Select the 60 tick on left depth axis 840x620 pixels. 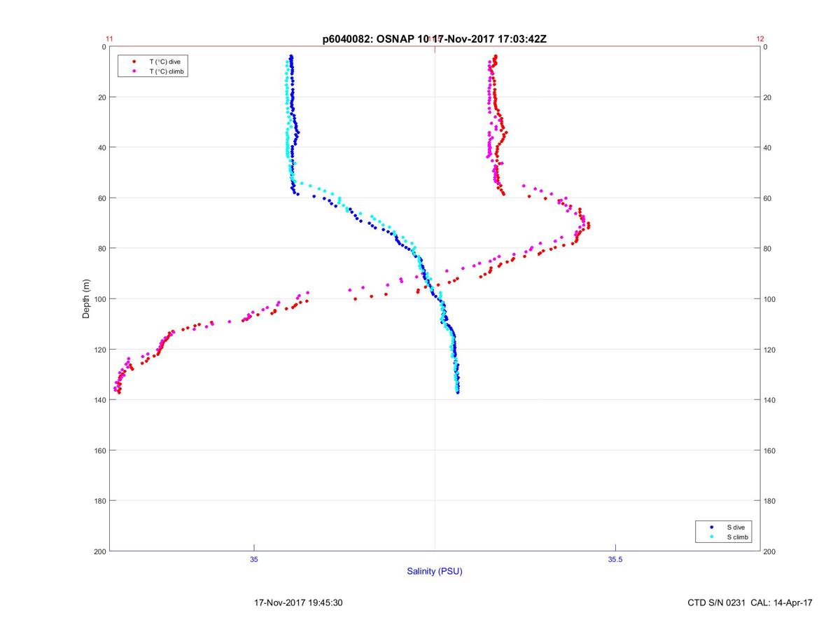tap(101, 198)
